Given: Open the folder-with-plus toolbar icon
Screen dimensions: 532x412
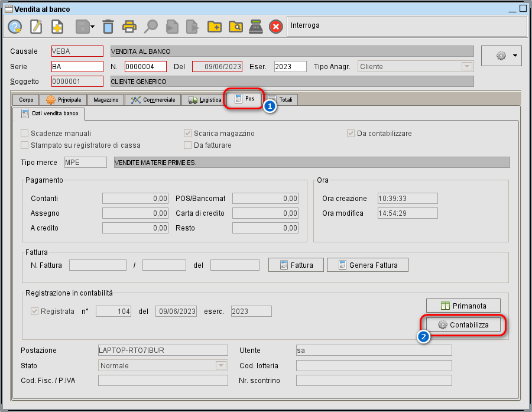Looking at the screenshot, I should coord(214,27).
